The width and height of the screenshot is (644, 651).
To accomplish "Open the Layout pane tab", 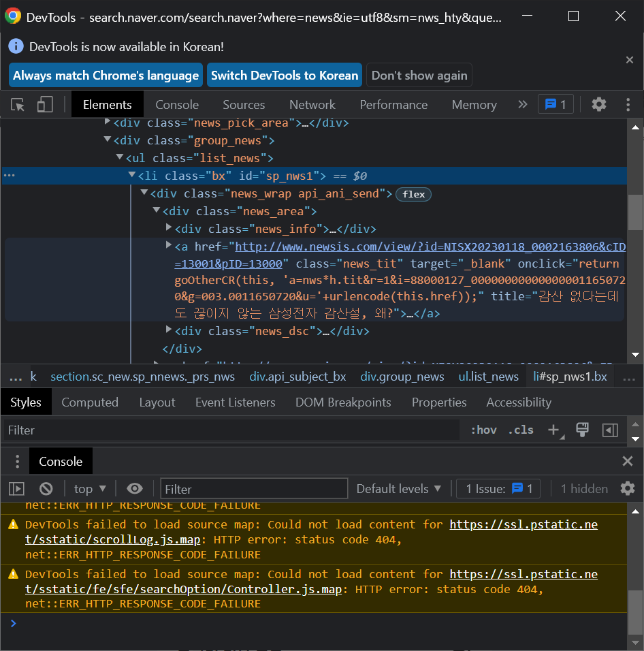I will (x=157, y=402).
